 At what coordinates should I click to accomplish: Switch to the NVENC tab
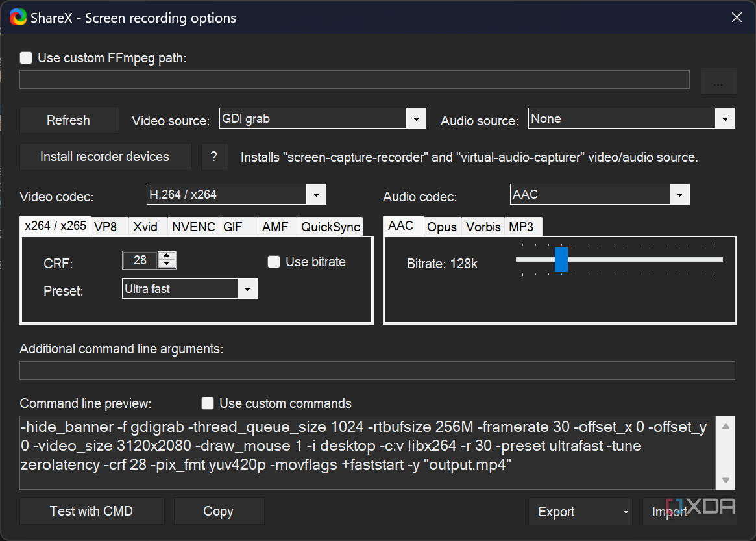pyautogui.click(x=193, y=227)
